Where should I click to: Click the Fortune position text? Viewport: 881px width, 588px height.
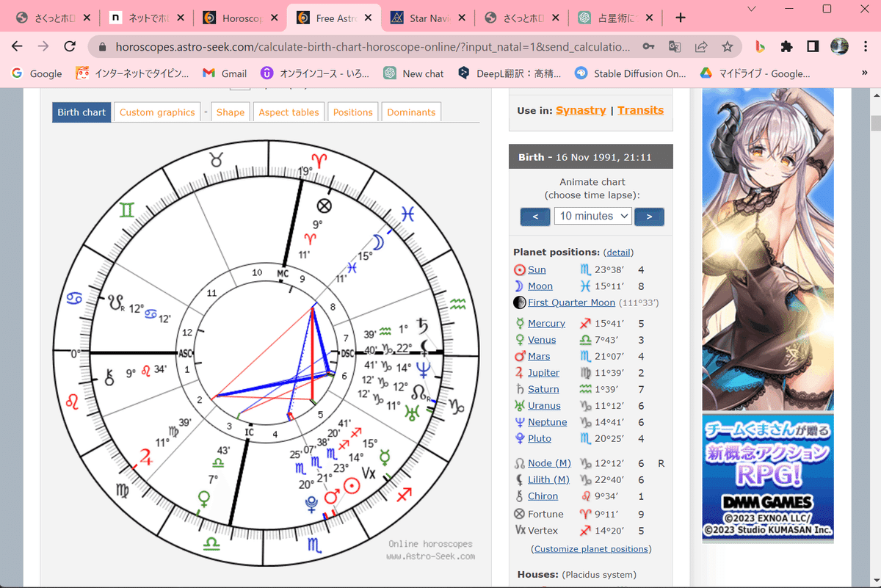click(x=546, y=514)
